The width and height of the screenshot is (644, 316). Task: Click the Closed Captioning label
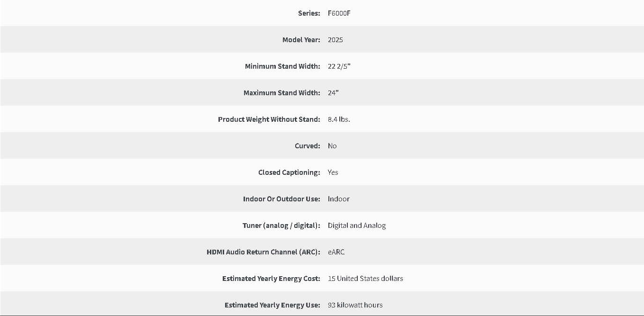(289, 172)
